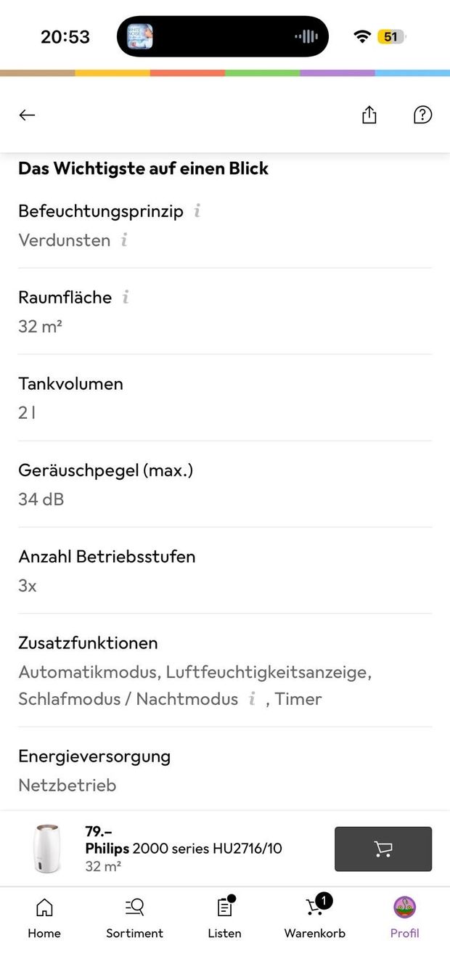Show info next to Verdunsten

click(124, 240)
